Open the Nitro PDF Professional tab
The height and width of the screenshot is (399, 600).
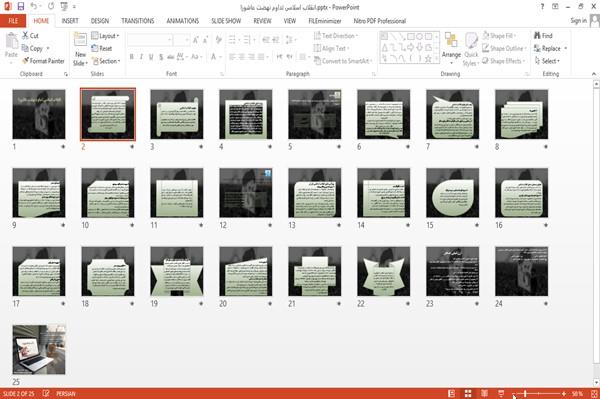click(x=380, y=21)
